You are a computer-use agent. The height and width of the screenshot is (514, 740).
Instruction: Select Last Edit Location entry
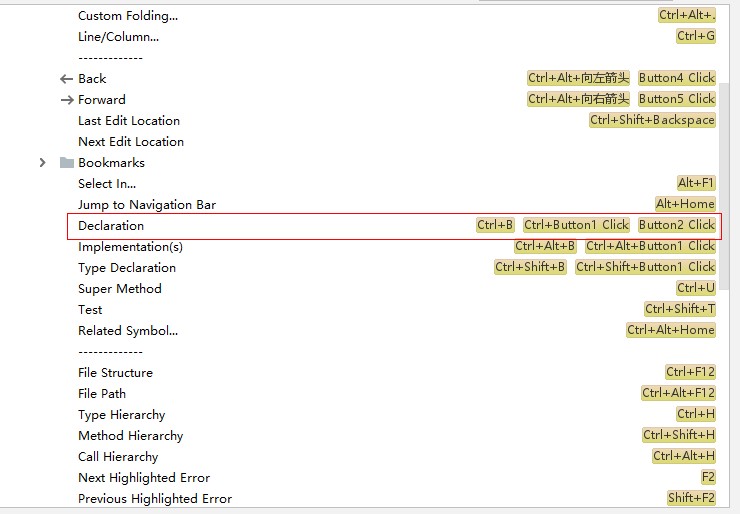click(x=129, y=121)
